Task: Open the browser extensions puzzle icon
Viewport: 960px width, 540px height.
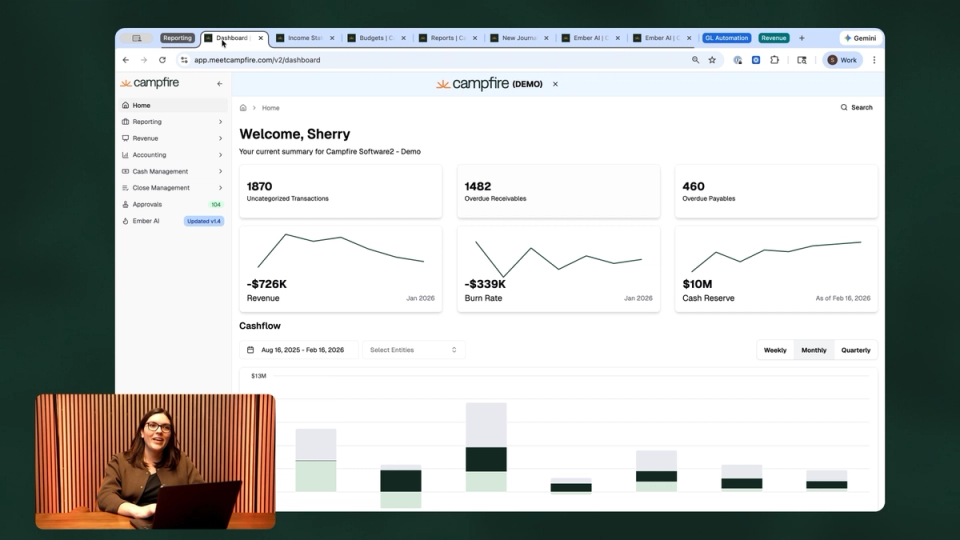Action: click(x=774, y=60)
